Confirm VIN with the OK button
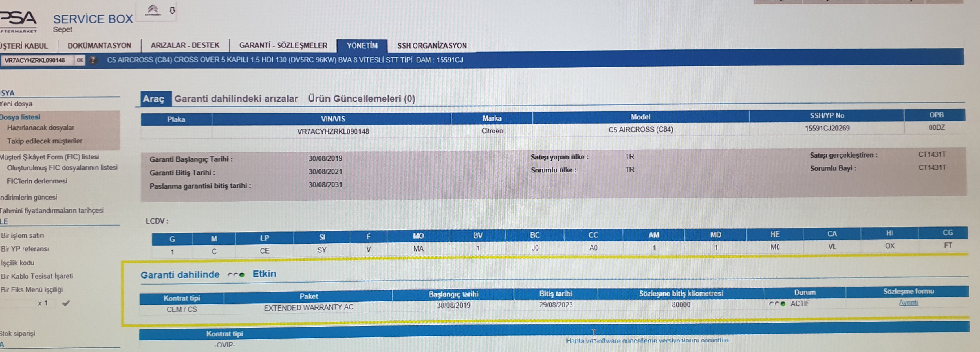The height and width of the screenshot is (352, 980). click(x=80, y=60)
